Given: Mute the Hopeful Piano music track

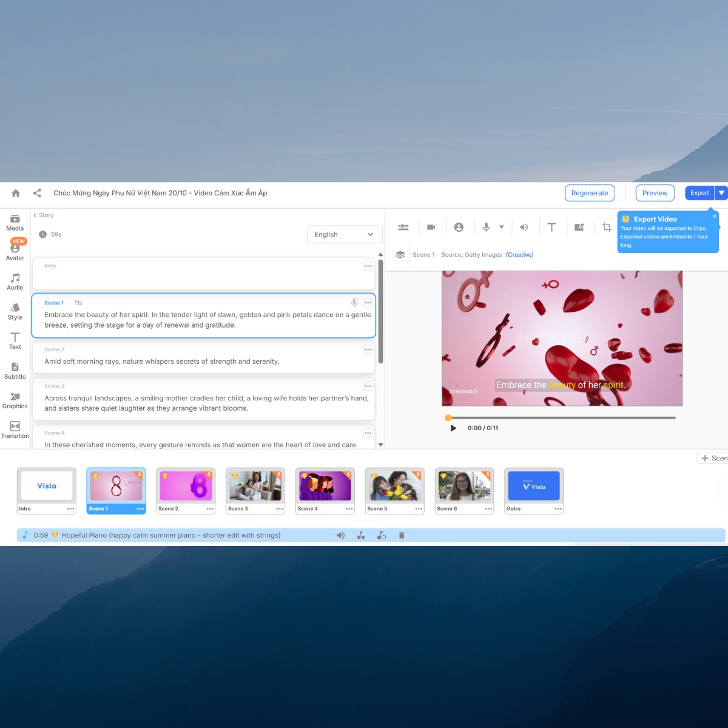Looking at the screenshot, I should click(341, 535).
